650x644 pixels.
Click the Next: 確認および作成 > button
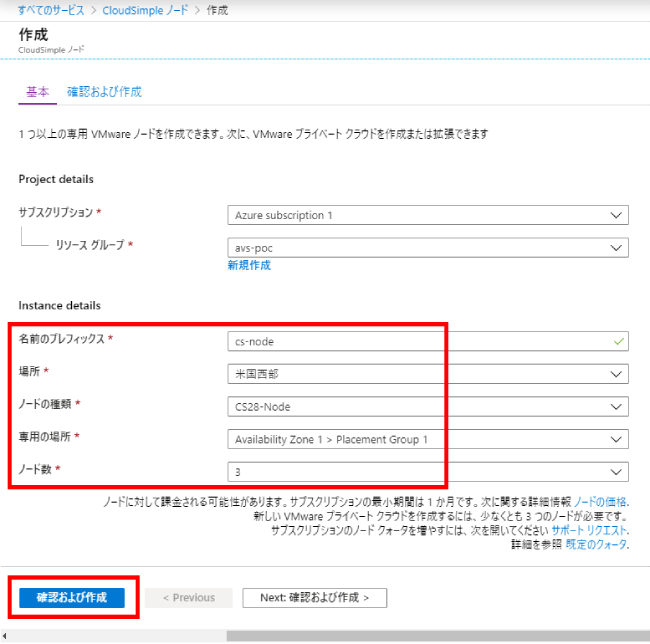coord(315,598)
